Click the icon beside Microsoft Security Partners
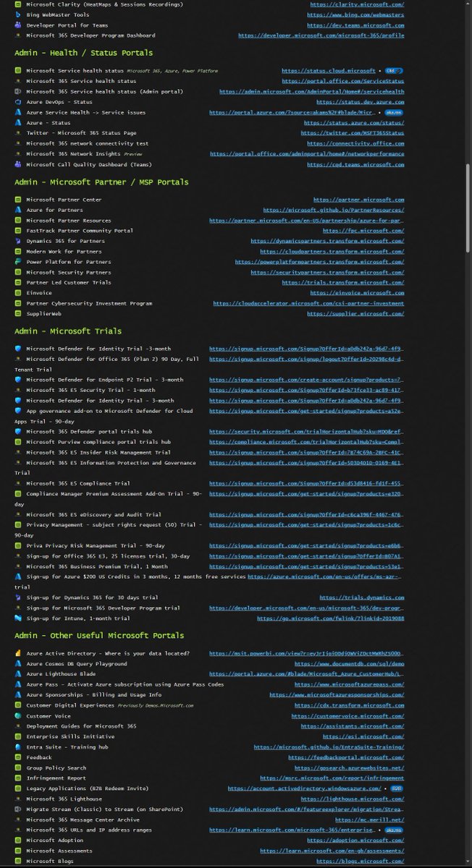 (19, 272)
